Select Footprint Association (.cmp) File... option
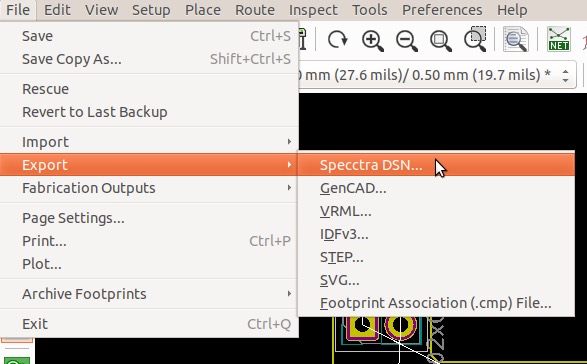 click(x=436, y=303)
